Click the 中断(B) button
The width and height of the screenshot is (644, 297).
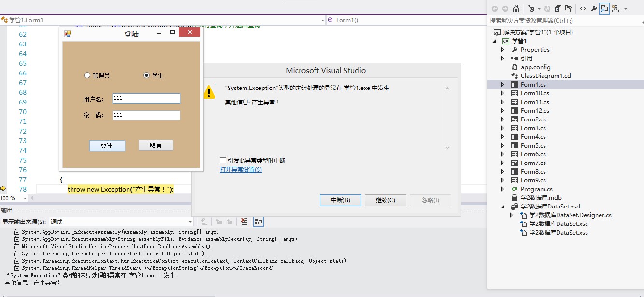(340, 200)
